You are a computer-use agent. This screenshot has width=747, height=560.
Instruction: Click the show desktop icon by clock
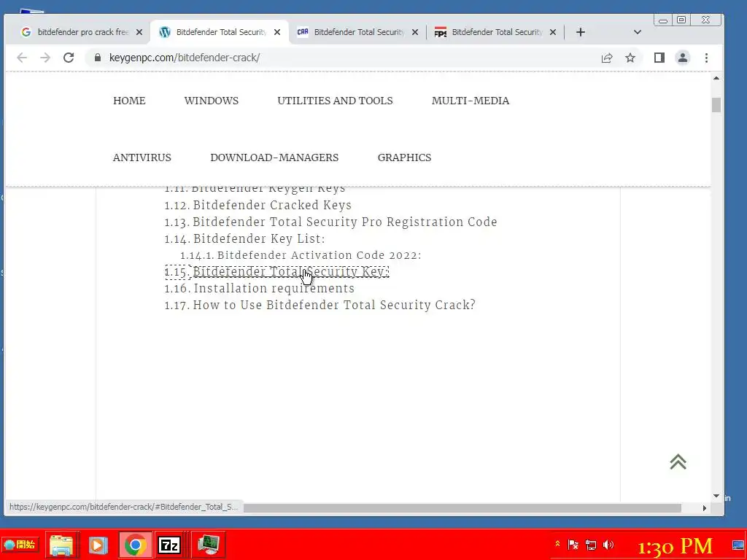(738, 545)
